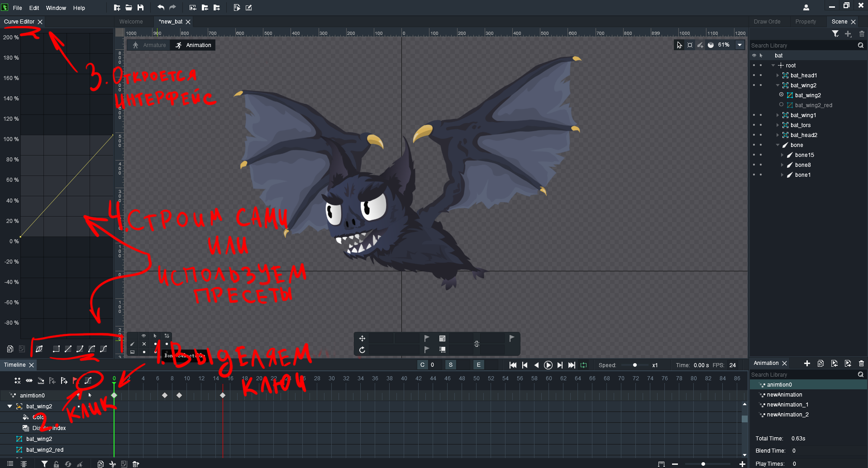Screen dimensions: 868x468
Task: Play the animation
Action: pos(548,365)
